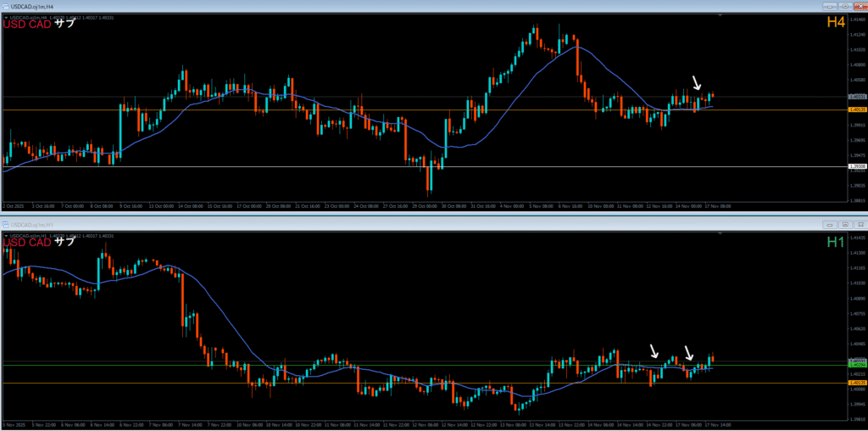The image size is (868, 431).
Task: Click the green H1 timeframe label
Action: (836, 243)
